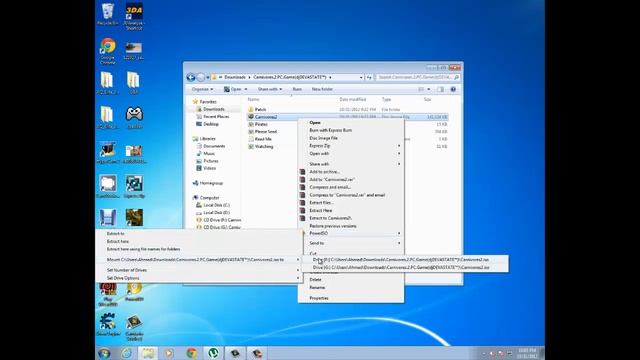Select Music under Libraries
The image size is (640, 360).
209,153
